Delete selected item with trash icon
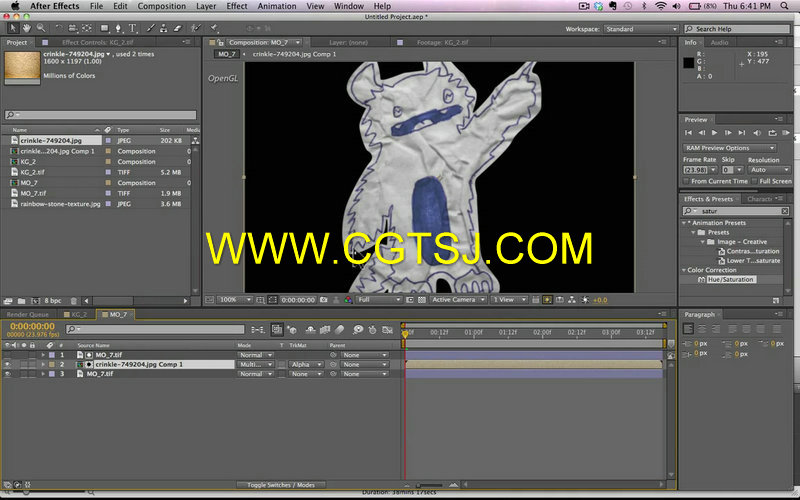Image resolution: width=800 pixels, height=500 pixels. click(x=73, y=301)
